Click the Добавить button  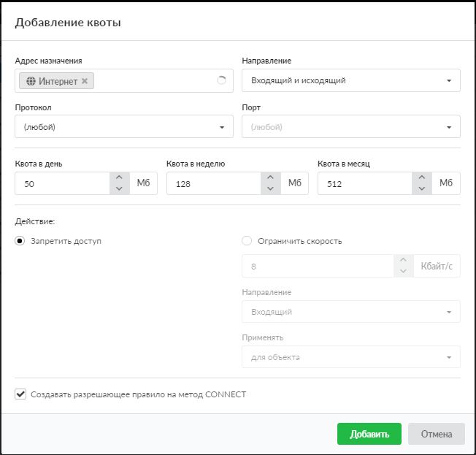(x=369, y=434)
